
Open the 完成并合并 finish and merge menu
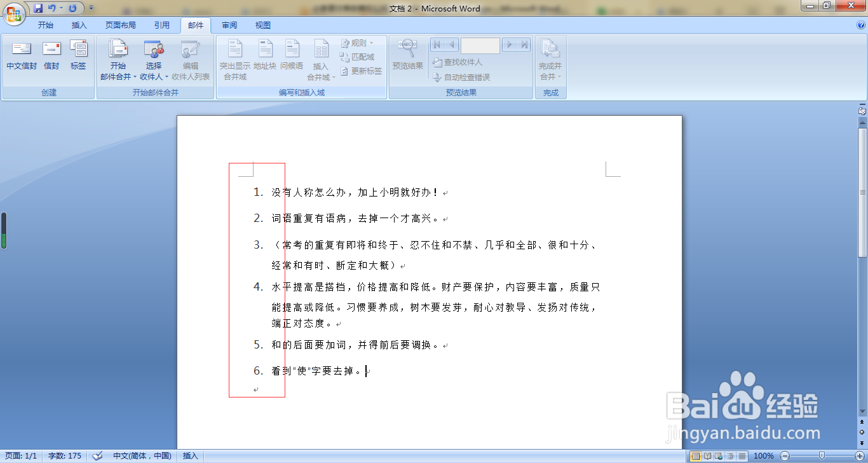(550, 60)
